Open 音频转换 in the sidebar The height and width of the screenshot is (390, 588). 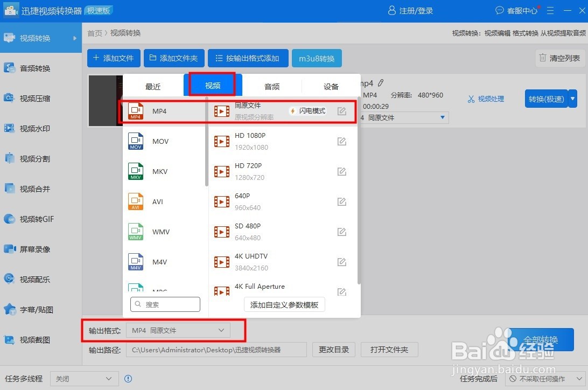click(x=40, y=68)
